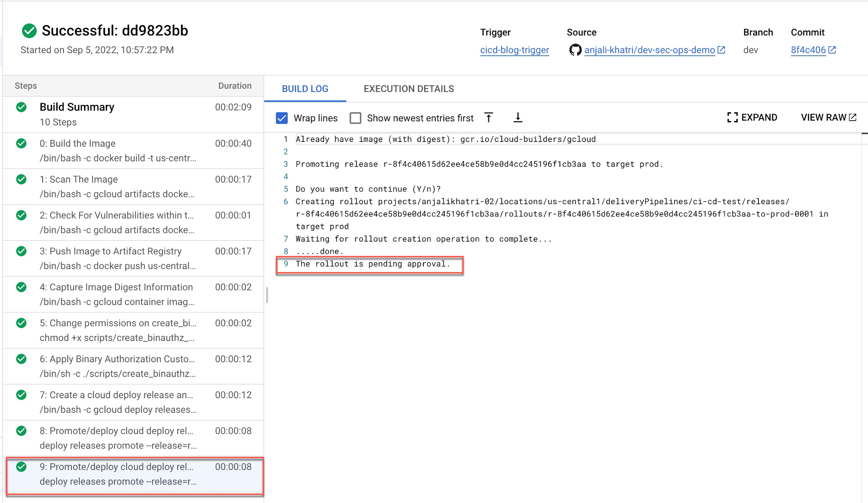Select step 2: Check For Vulnerabilities
The width and height of the screenshot is (868, 503).
[x=133, y=222]
